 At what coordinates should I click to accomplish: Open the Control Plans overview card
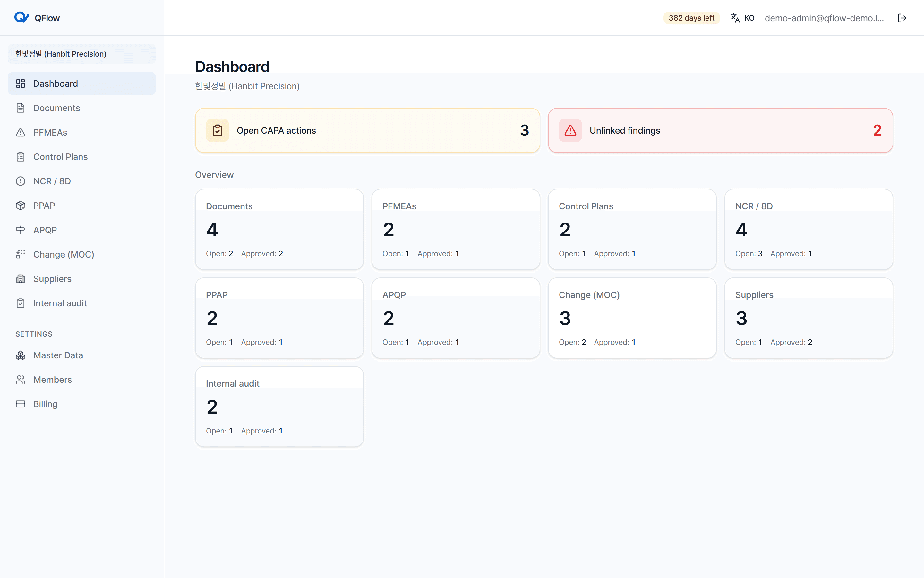tap(632, 229)
